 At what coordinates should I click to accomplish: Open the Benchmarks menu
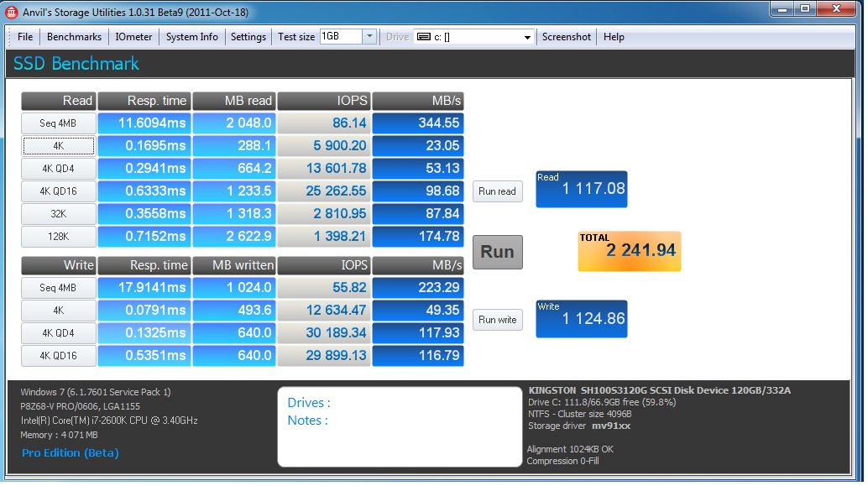74,37
